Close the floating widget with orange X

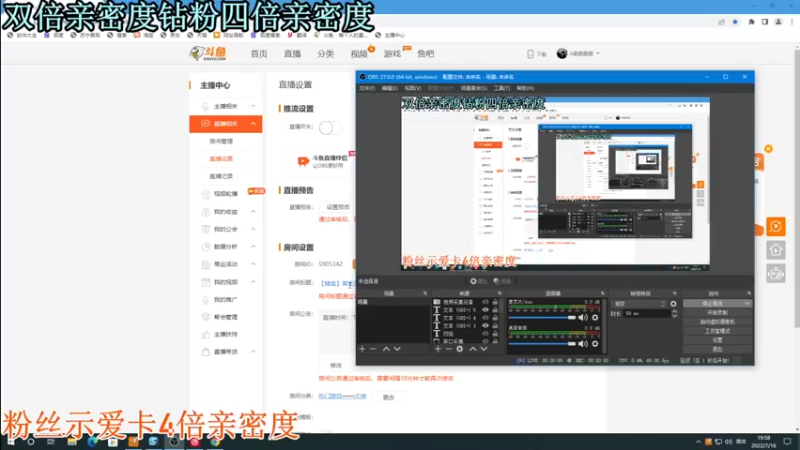tap(768, 149)
